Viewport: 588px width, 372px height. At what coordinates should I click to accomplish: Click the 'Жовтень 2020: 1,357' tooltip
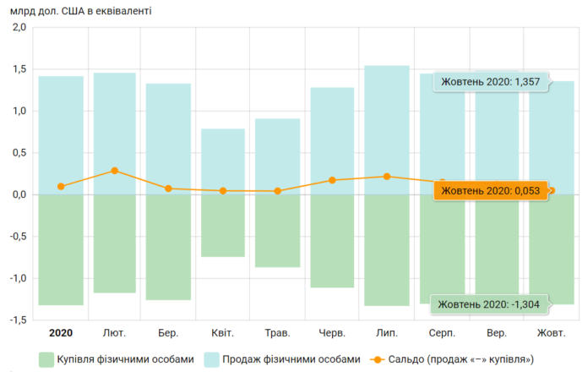[x=490, y=82]
